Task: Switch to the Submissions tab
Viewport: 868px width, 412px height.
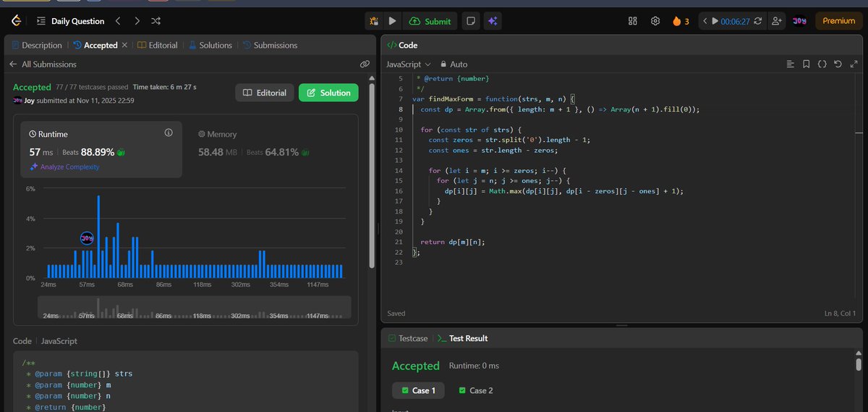Action: click(x=270, y=45)
